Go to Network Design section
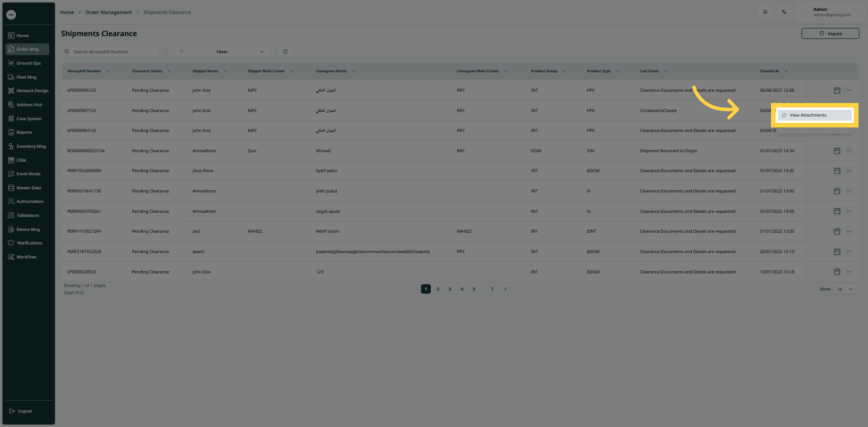The height and width of the screenshot is (427, 868). coord(27,91)
